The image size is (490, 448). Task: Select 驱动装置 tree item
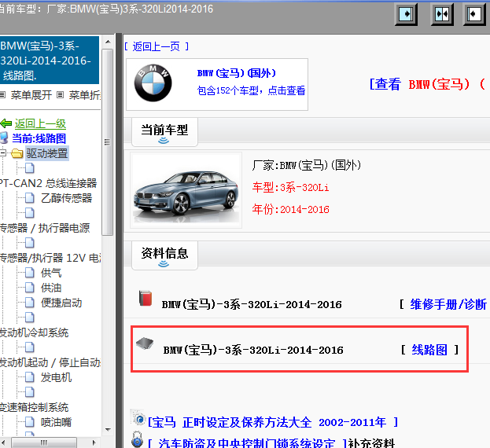point(47,153)
